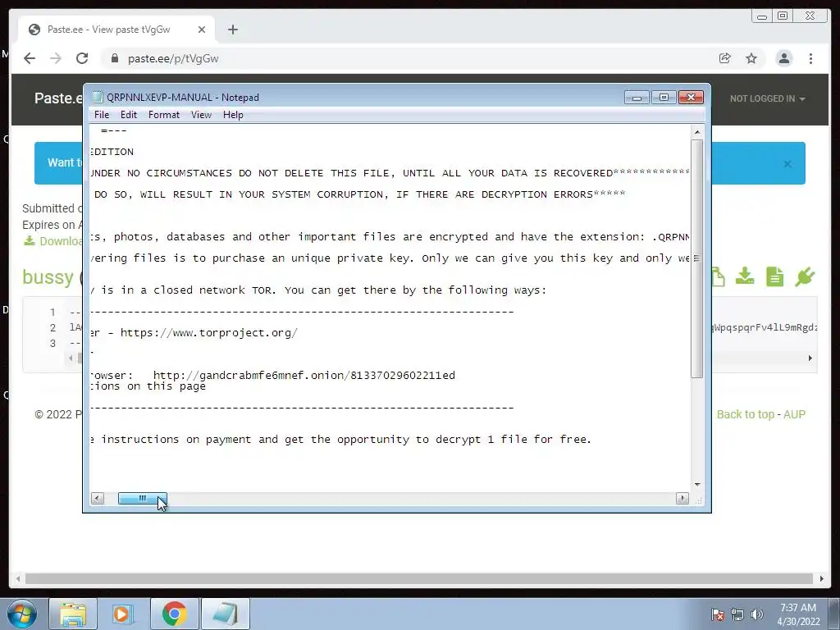840x630 pixels.
Task: Share this page from Chrome toolbar
Action: click(725, 58)
